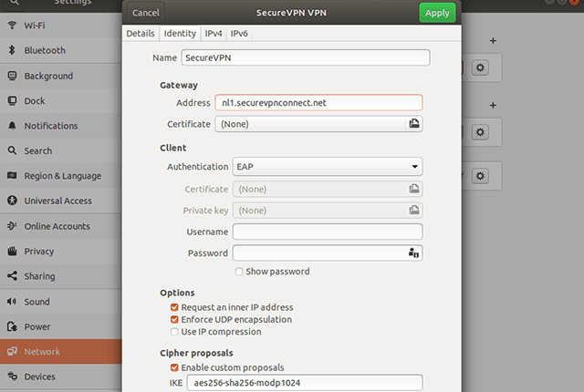The width and height of the screenshot is (584, 392).
Task: Switch to the IPv6 tab
Action: (239, 34)
